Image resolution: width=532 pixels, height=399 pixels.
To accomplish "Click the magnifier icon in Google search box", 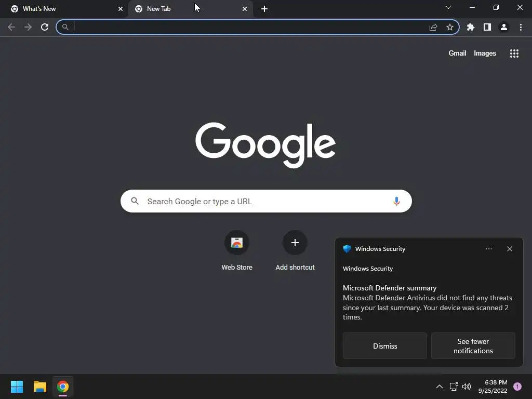I will click(x=135, y=201).
